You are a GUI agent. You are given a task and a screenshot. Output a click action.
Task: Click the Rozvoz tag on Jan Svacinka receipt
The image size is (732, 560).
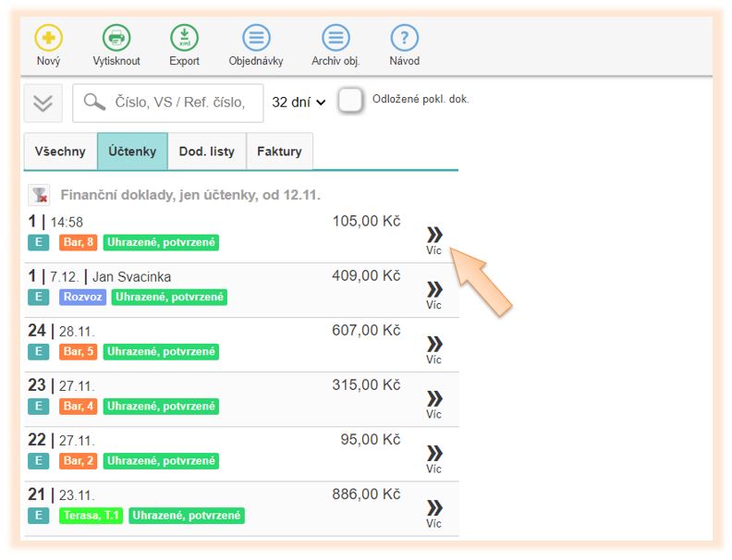pyautogui.click(x=82, y=298)
